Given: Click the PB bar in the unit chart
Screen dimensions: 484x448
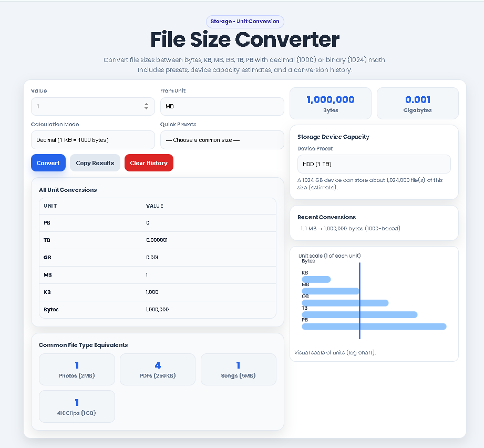Looking at the screenshot, I should [373, 326].
